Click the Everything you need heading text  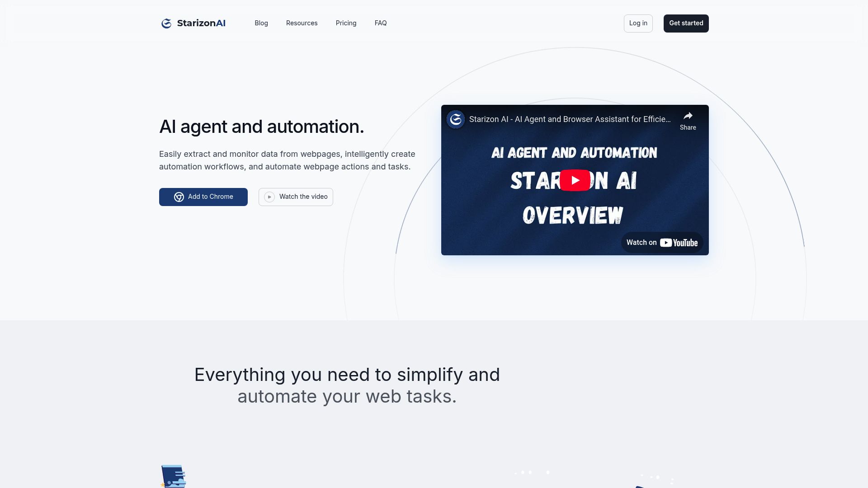tap(347, 385)
